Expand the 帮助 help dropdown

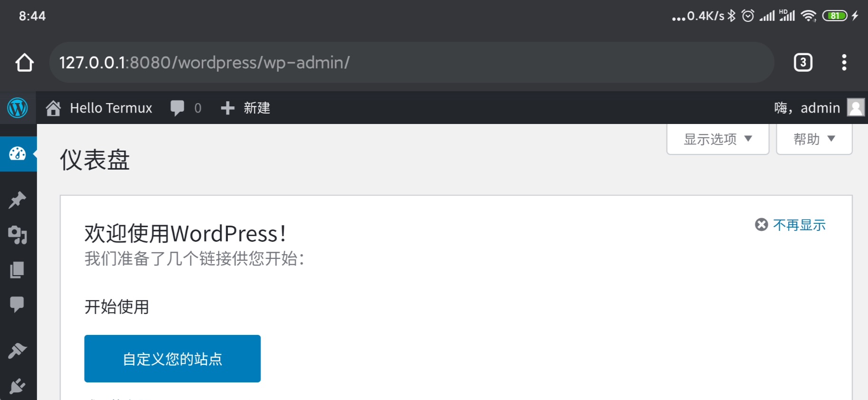814,139
